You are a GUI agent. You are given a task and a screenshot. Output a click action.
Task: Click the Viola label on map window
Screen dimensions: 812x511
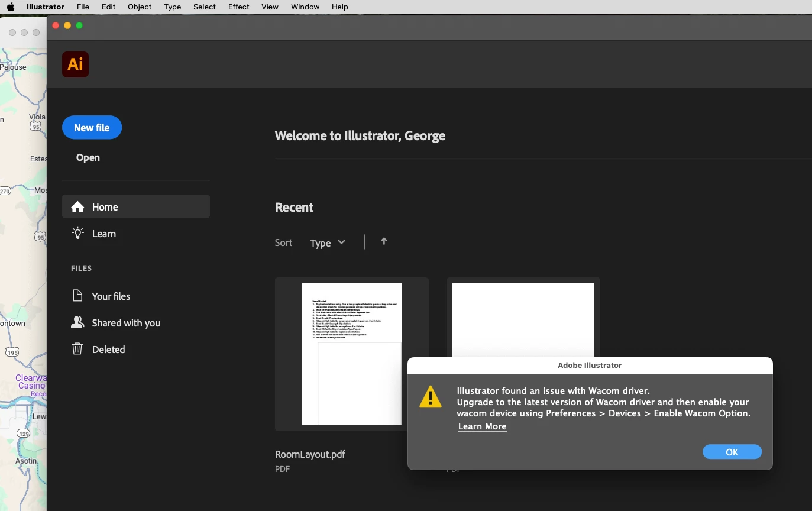(x=37, y=117)
